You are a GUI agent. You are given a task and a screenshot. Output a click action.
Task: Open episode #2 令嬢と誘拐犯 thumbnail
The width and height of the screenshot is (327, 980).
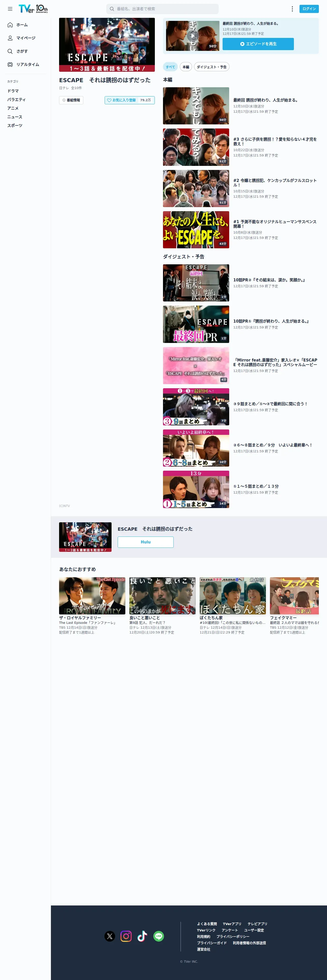(196, 188)
